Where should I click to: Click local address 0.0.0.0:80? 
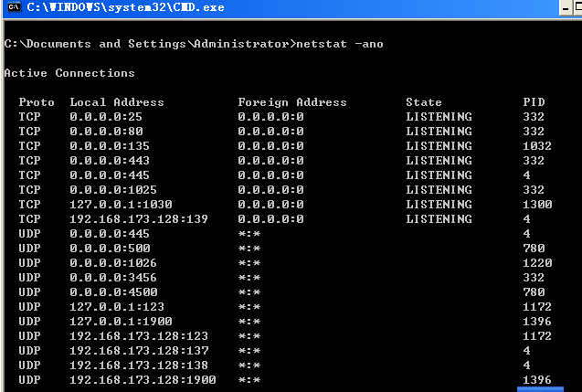[x=106, y=131]
